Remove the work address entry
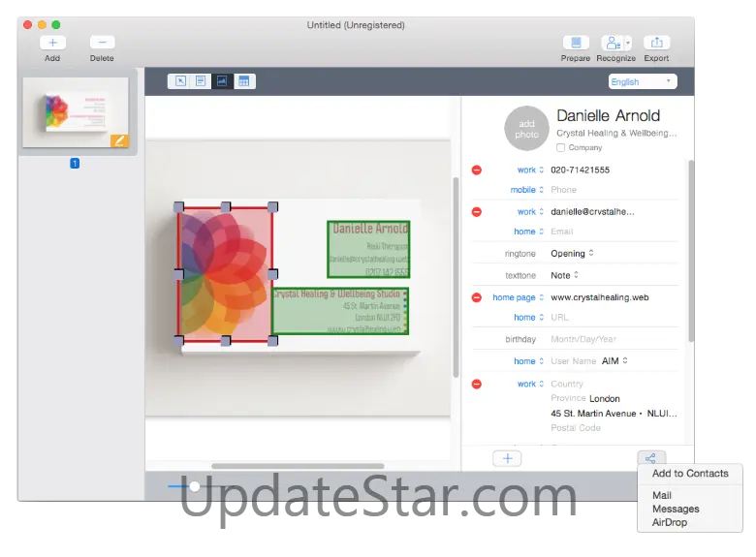 [476, 384]
